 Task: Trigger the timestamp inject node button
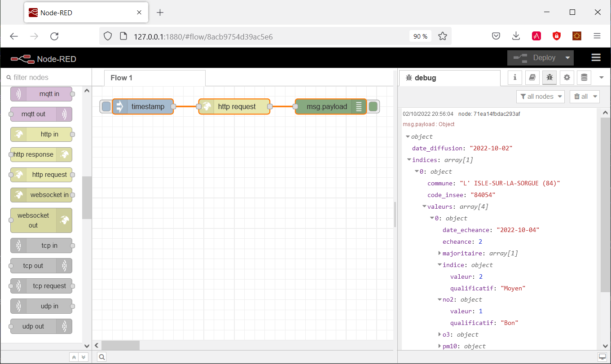(x=106, y=107)
